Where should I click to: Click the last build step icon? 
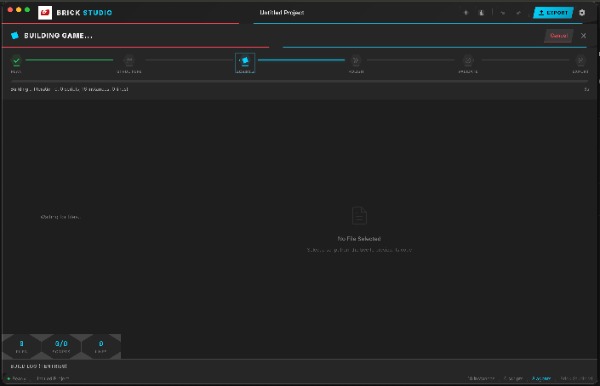coord(580,60)
